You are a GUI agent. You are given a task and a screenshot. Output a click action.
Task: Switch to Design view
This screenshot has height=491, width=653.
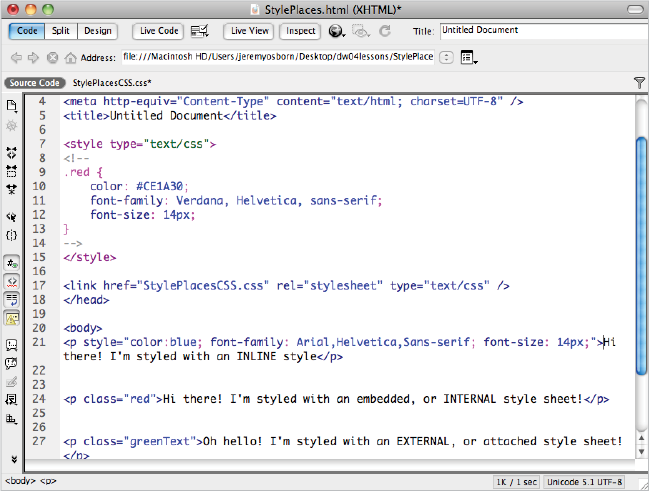point(98,31)
